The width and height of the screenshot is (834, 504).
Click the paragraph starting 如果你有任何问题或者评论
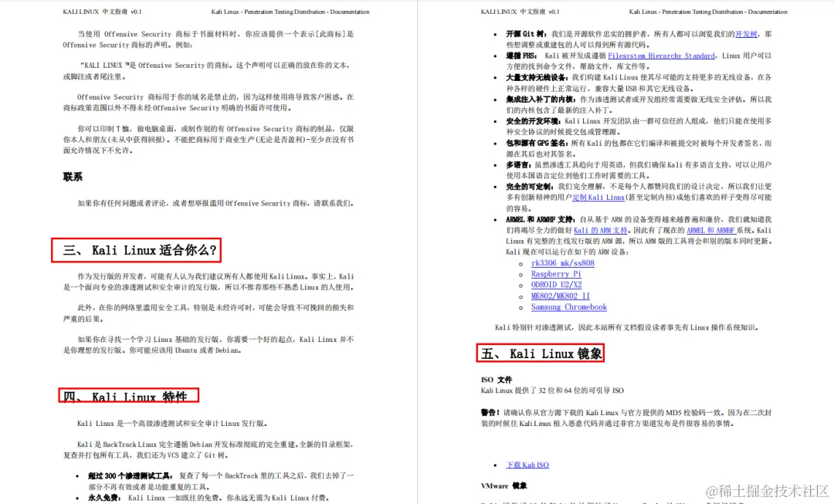215,203
